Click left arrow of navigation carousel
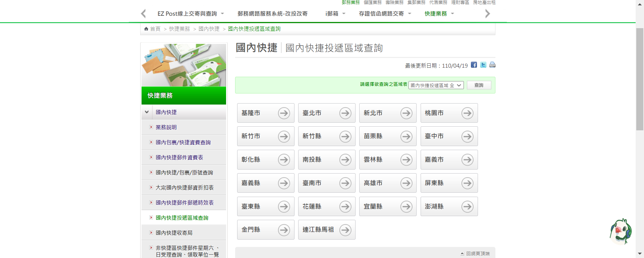This screenshot has width=644, height=258. [x=144, y=14]
